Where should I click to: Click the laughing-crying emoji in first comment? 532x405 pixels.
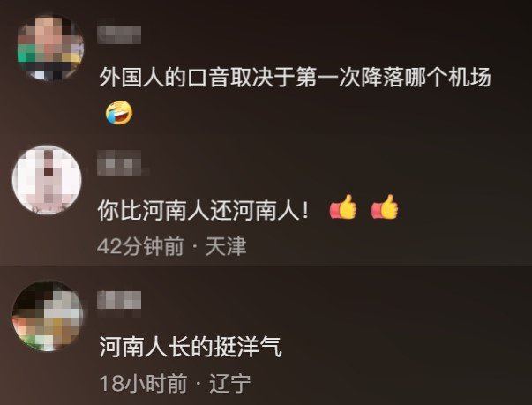click(x=119, y=113)
